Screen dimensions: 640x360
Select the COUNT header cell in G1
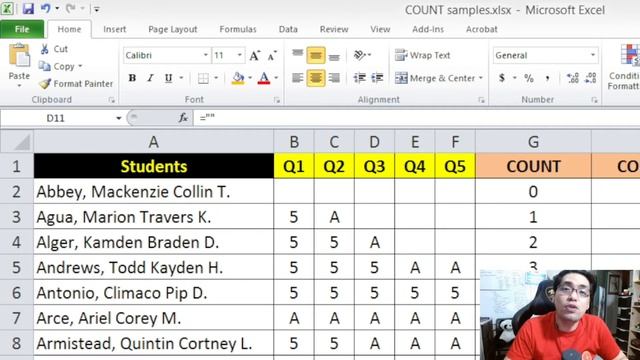click(533, 166)
